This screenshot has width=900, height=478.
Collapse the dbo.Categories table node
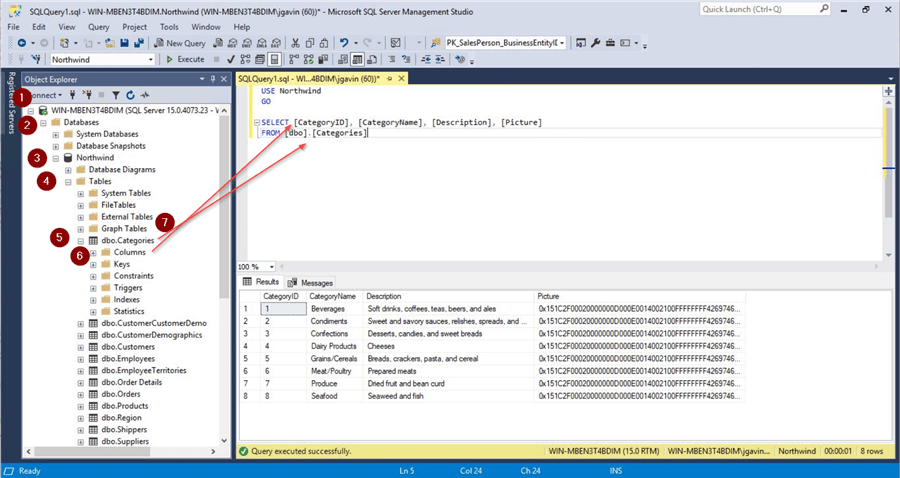pos(81,241)
